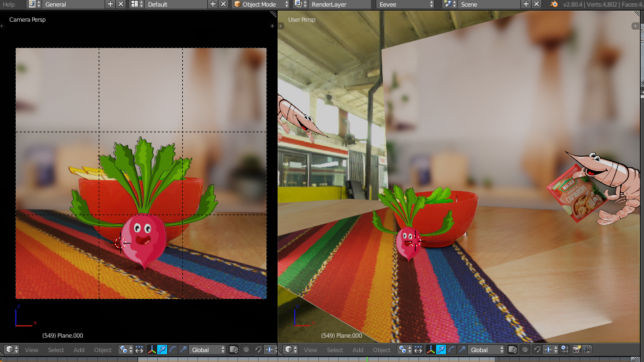Open the Eevee render engine dropdown
This screenshot has height=362, width=644.
[405, 5]
